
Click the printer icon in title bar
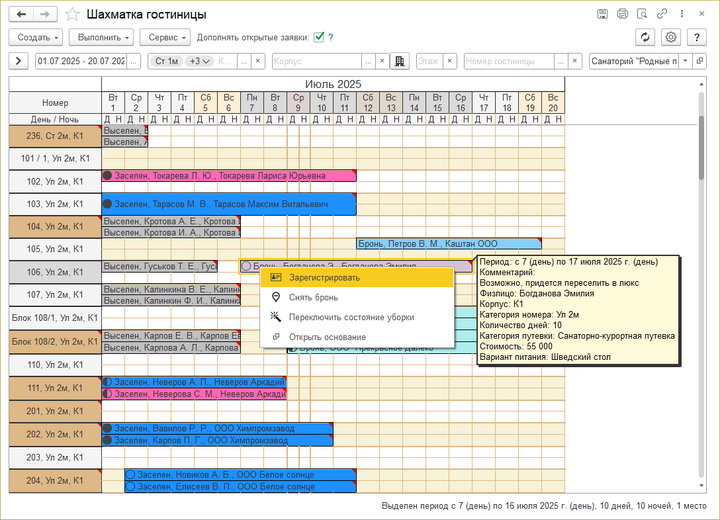coord(622,14)
